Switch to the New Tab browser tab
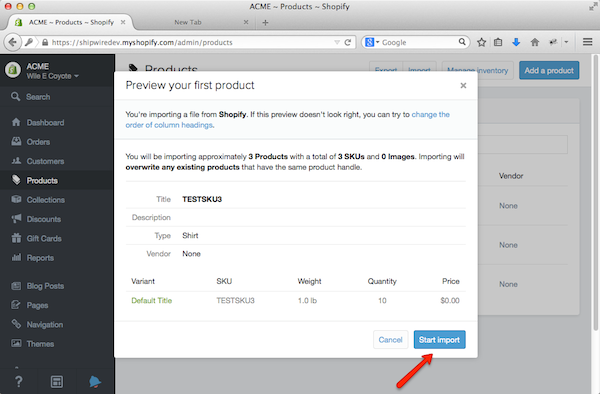600x394 pixels. click(188, 22)
